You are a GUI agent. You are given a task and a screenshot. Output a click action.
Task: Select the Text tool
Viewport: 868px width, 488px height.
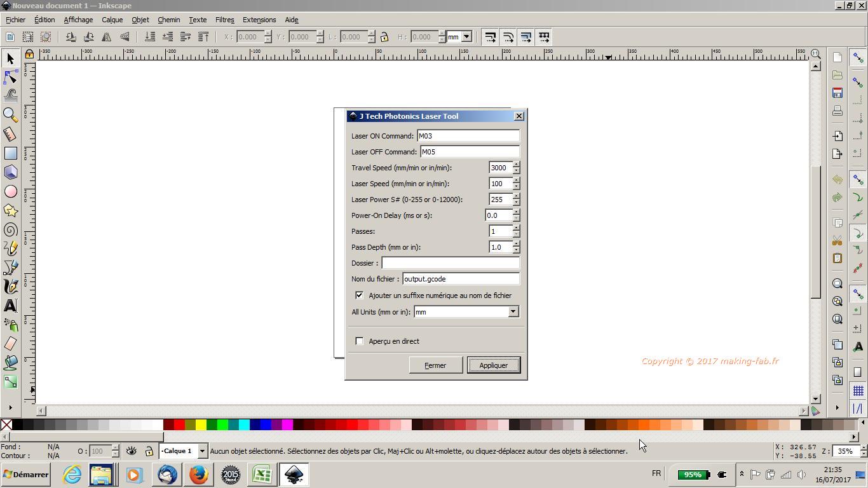tap(10, 306)
